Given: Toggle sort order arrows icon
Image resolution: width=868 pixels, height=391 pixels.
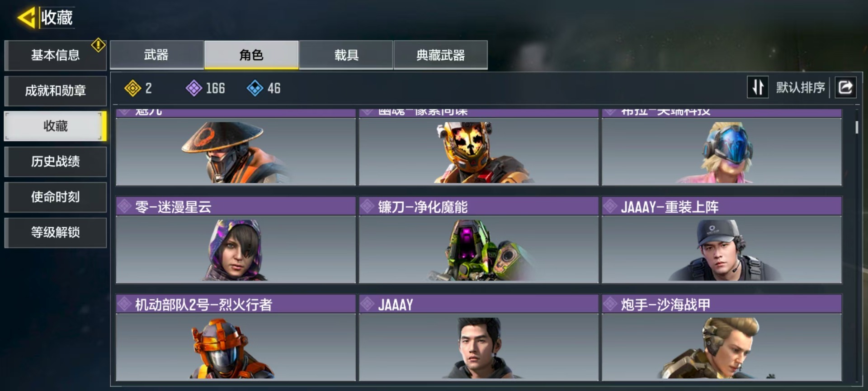Looking at the screenshot, I should pos(758,87).
